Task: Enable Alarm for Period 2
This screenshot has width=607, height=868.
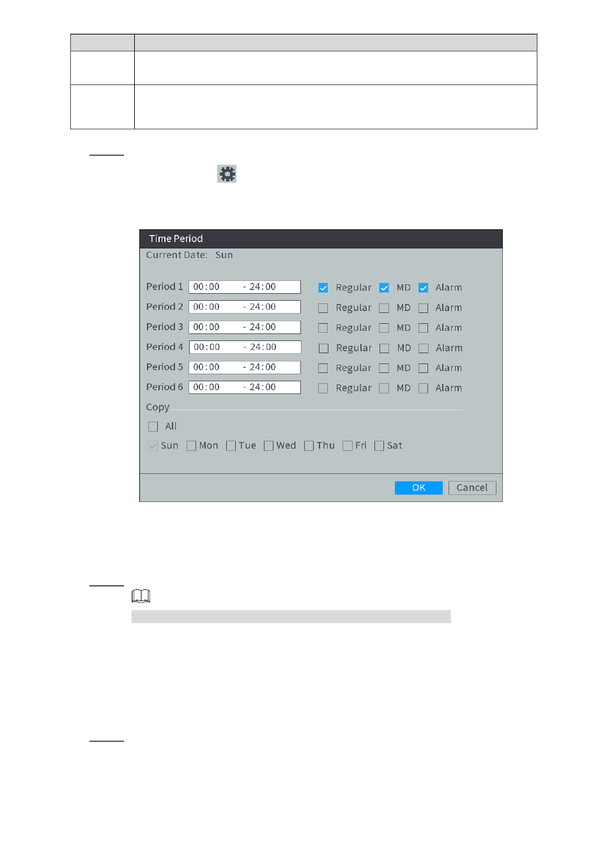Action: pos(423,308)
